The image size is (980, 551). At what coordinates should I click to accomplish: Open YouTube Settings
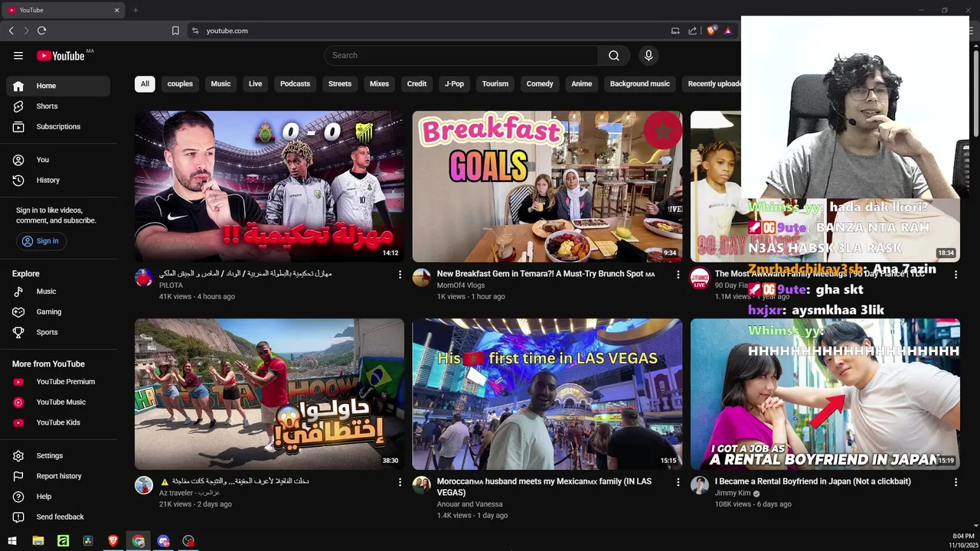tap(58, 455)
